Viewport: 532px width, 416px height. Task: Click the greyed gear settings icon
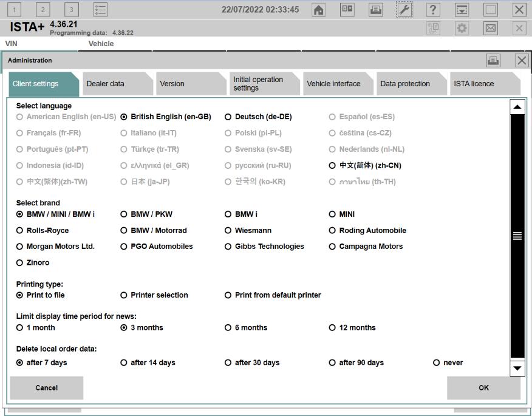coord(462,28)
